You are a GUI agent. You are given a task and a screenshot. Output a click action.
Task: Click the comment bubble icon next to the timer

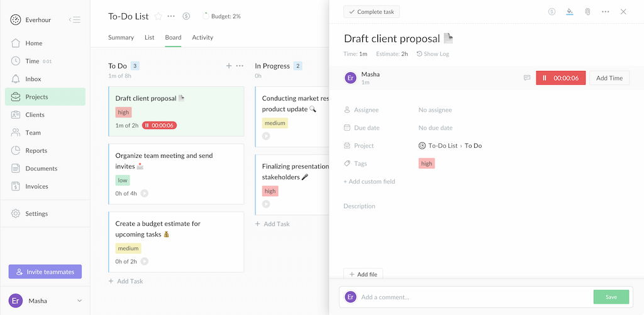click(527, 77)
